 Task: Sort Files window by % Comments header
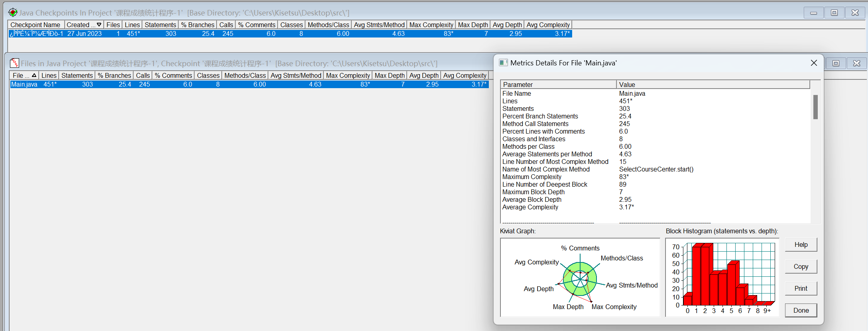pos(173,75)
